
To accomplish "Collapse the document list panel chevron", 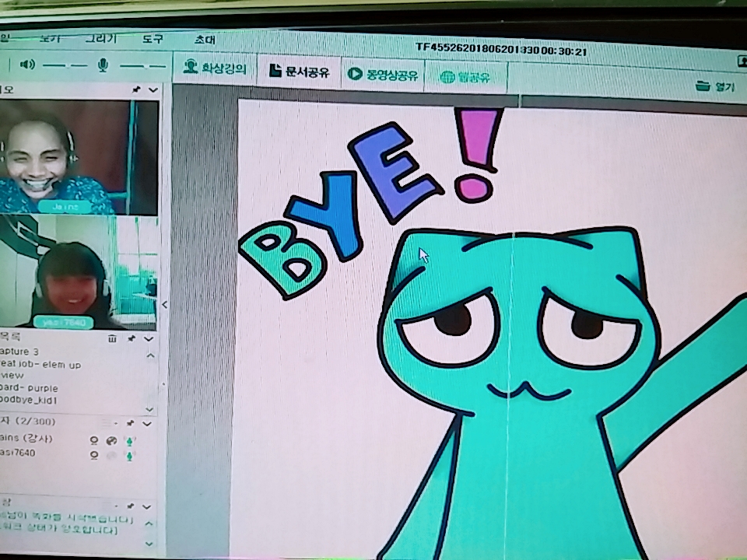I will 149,338.
